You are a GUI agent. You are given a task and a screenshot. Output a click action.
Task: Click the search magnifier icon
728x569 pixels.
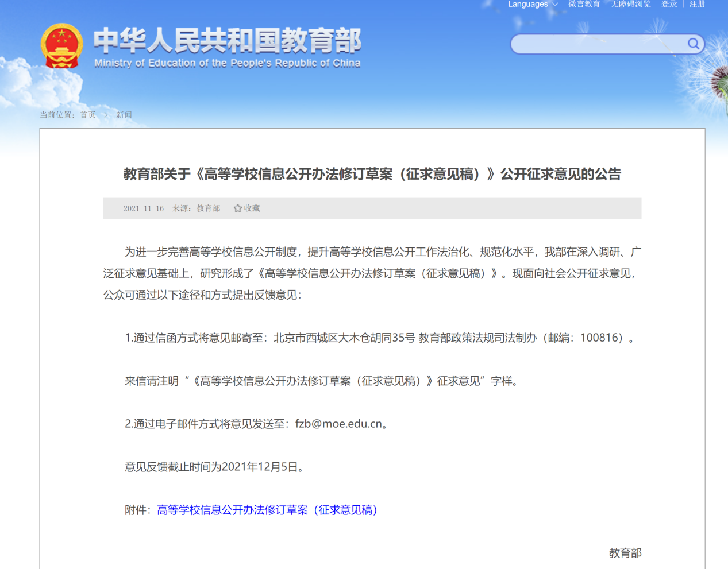(x=694, y=44)
